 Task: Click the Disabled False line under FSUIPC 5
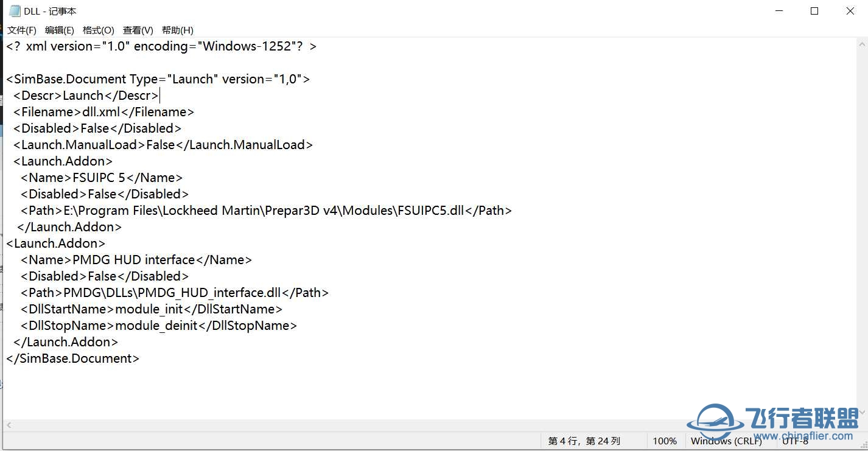pos(105,194)
